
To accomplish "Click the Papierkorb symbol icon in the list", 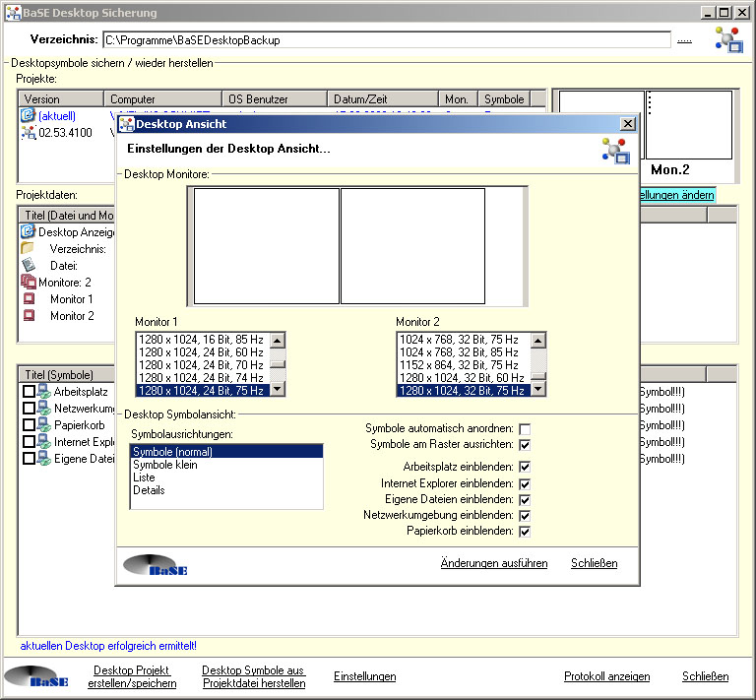I will pyautogui.click(x=43, y=425).
